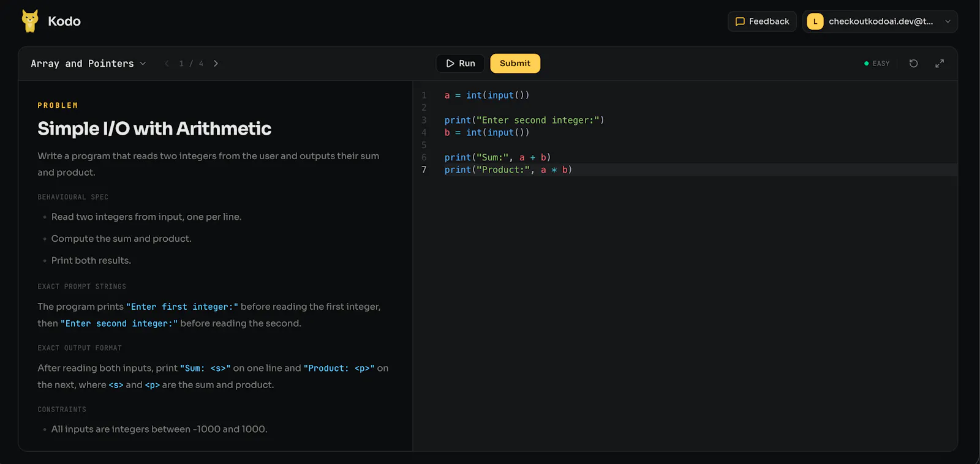Click the Kodo brand name

64,21
